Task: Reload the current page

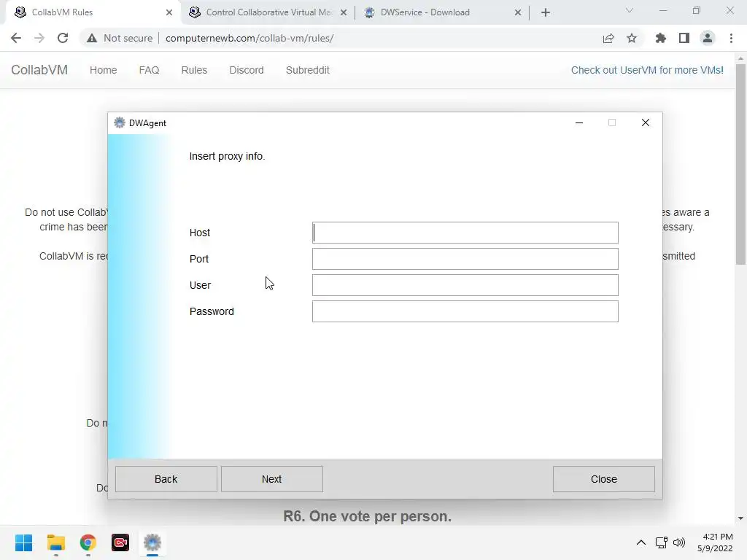Action: [63, 38]
